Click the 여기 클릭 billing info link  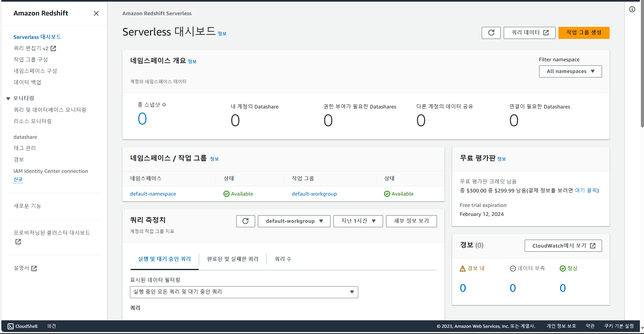586,190
